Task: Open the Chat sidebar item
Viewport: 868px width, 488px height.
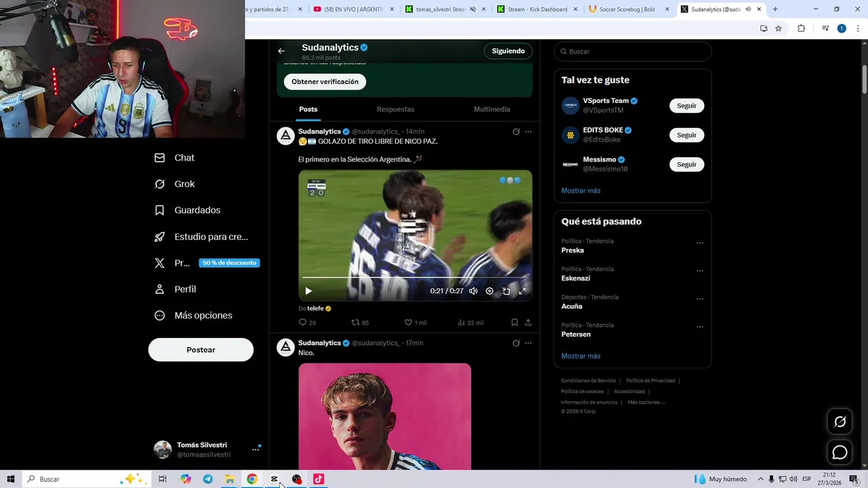Action: tap(174, 158)
